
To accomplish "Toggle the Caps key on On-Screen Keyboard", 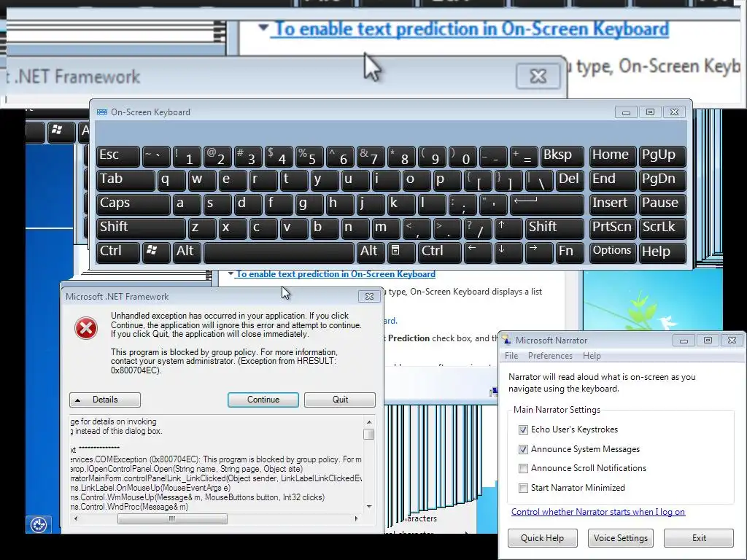I will [133, 204].
